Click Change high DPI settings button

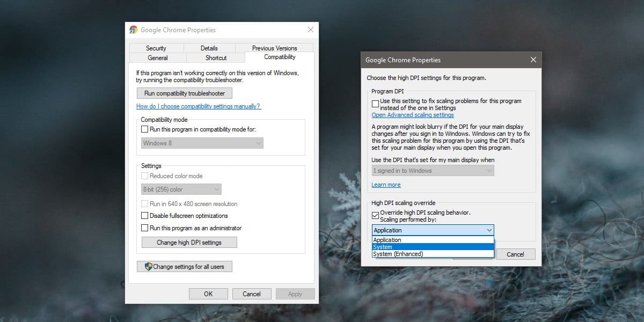tap(189, 243)
